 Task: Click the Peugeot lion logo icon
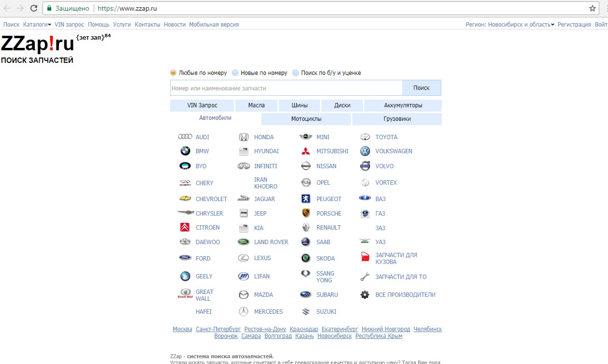[x=305, y=199]
